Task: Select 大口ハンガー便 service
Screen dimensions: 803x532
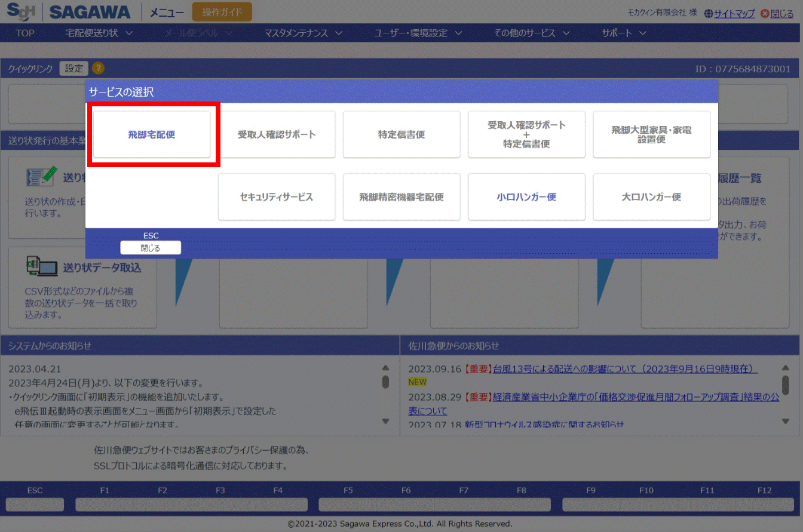Action: (x=651, y=197)
